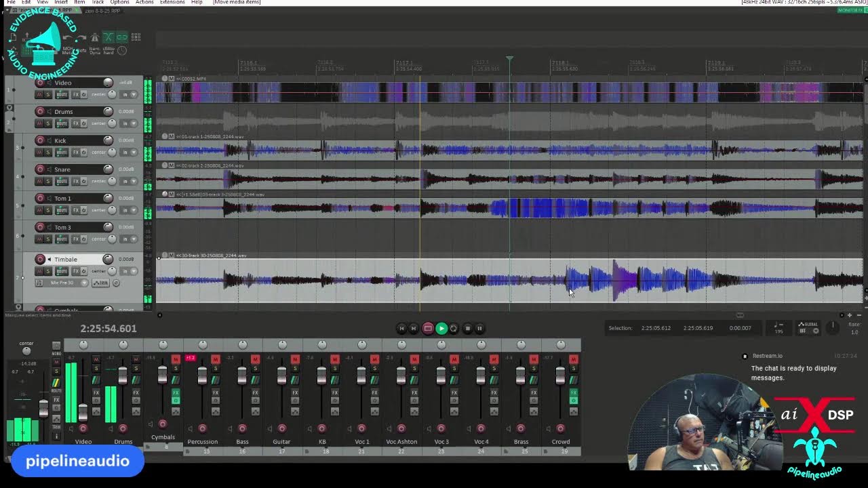Adjust the Cymbals mixer volume fader
Image resolution: width=868 pixels, height=488 pixels.
coord(162,375)
